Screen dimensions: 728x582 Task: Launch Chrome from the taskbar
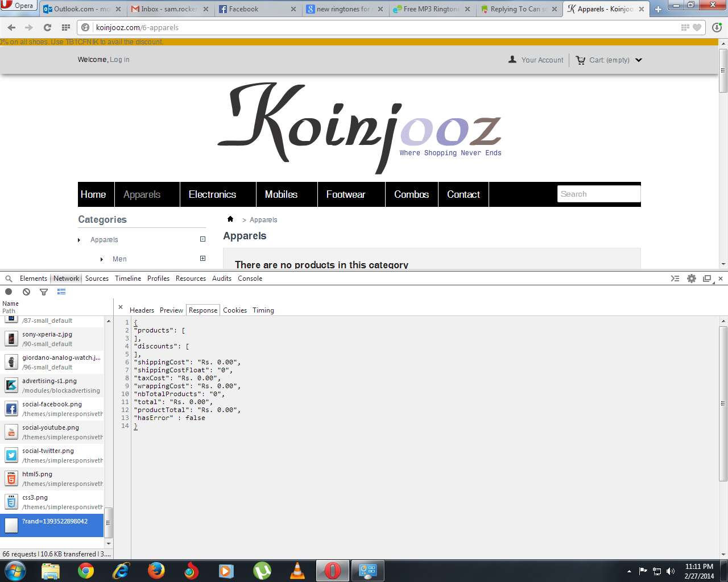point(86,571)
